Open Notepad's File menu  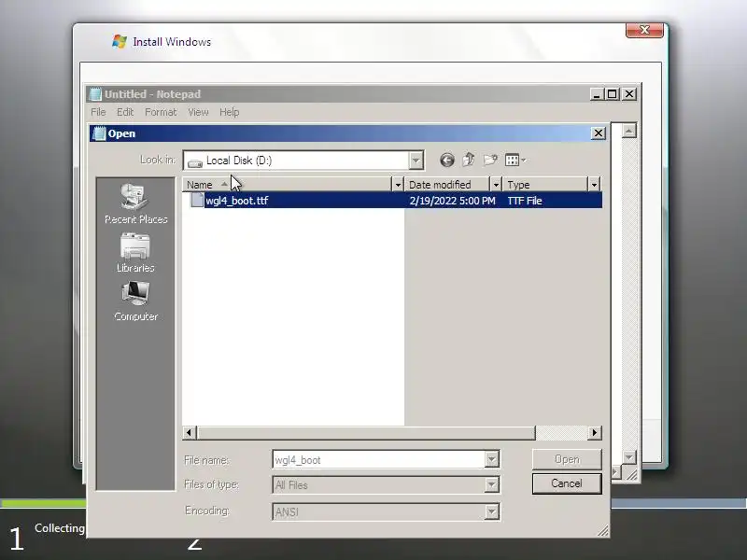tap(98, 112)
